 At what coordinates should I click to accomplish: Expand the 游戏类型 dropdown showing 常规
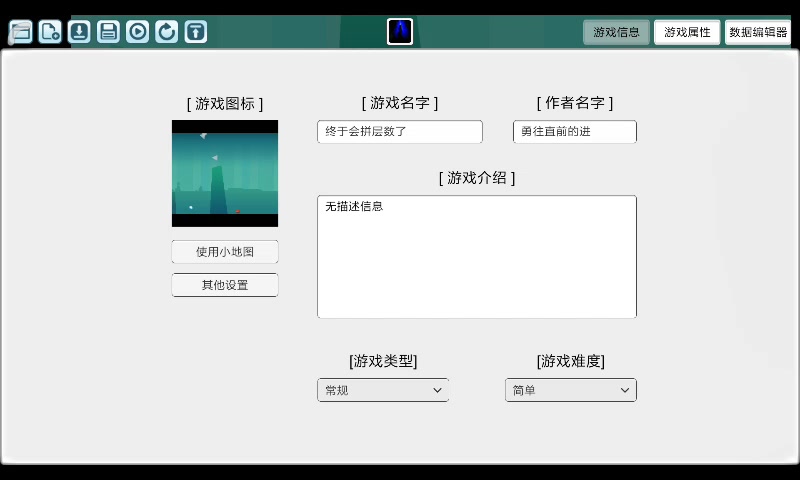(383, 390)
